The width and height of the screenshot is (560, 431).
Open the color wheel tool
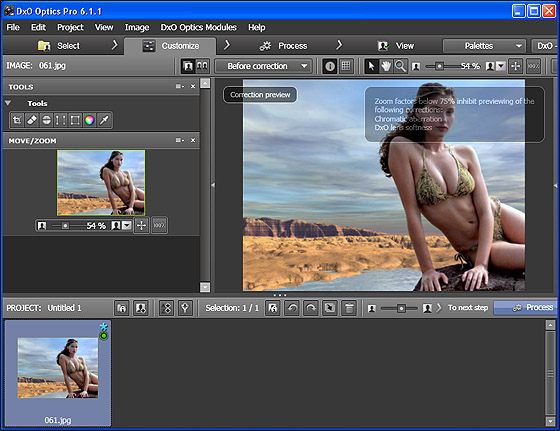pos(90,120)
